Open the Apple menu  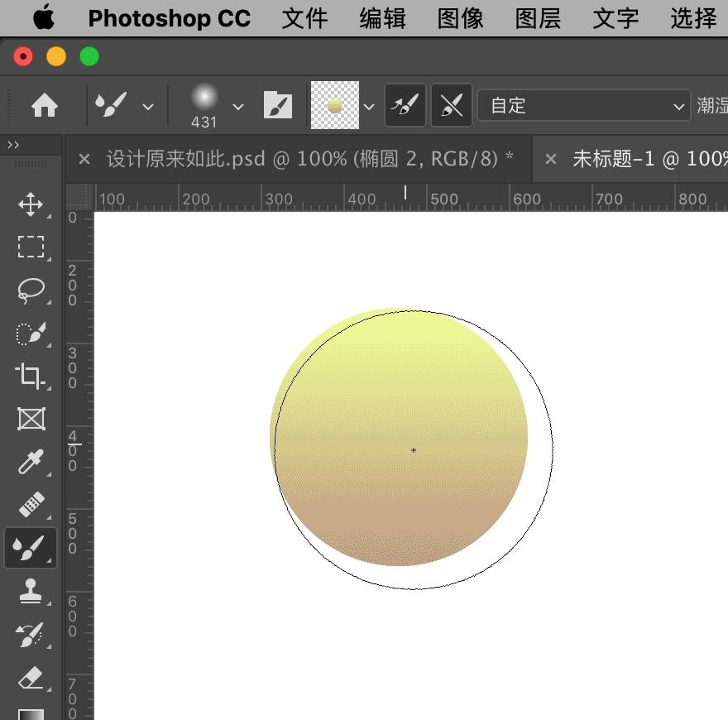(x=43, y=18)
